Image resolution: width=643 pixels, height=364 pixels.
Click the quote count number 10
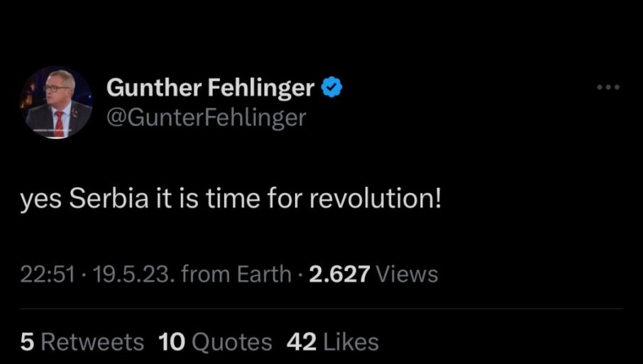point(172,342)
